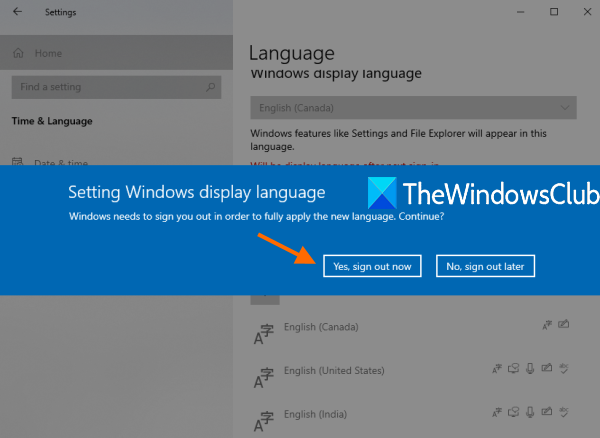Screen dimensions: 600x438
Task: Focus the Find a setting search box
Action: tap(116, 87)
